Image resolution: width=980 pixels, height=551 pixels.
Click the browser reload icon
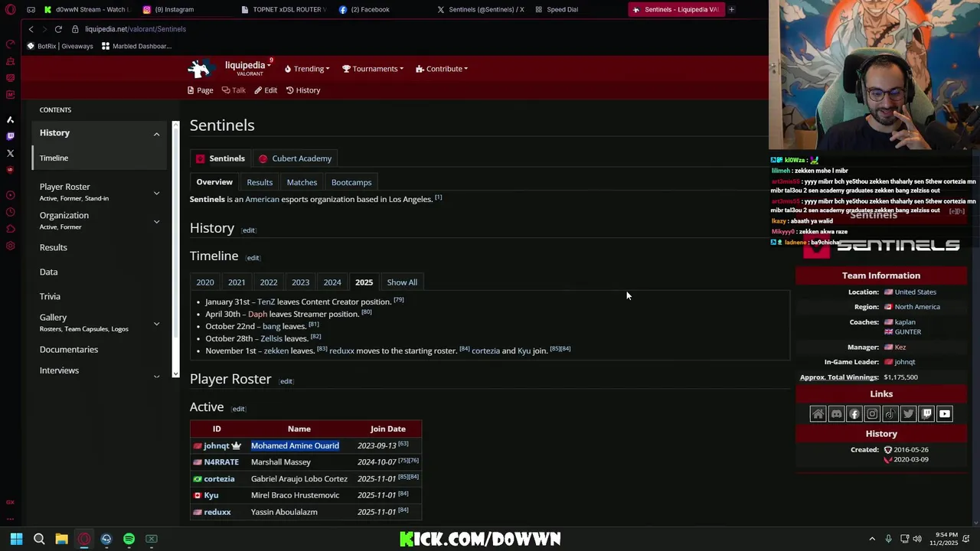click(58, 29)
